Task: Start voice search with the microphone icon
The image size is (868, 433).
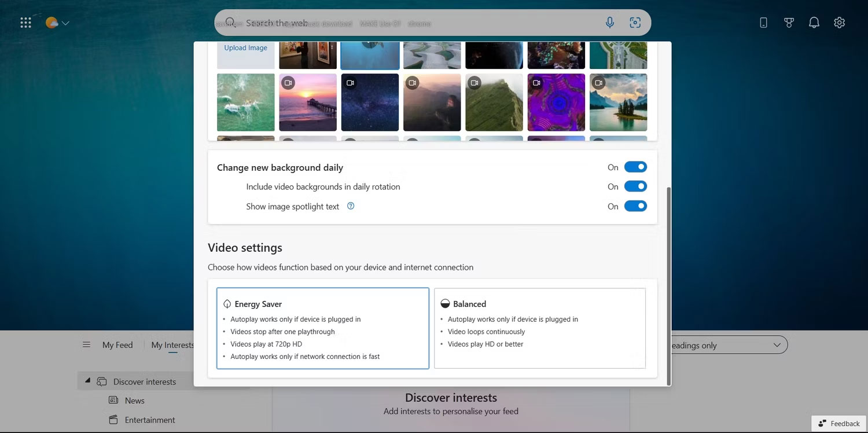Action: [610, 23]
